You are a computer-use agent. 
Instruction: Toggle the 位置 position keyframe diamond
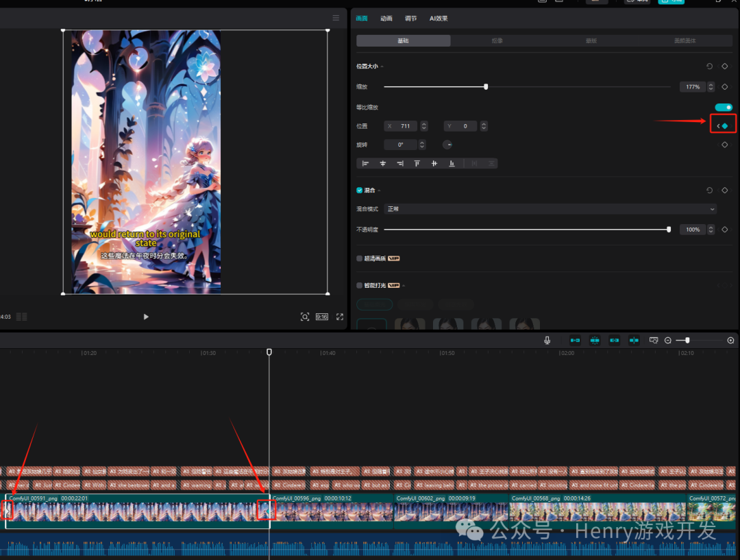725,125
